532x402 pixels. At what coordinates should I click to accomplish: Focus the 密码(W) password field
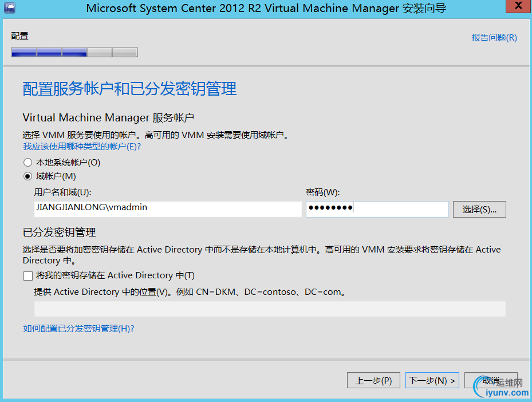coord(377,208)
